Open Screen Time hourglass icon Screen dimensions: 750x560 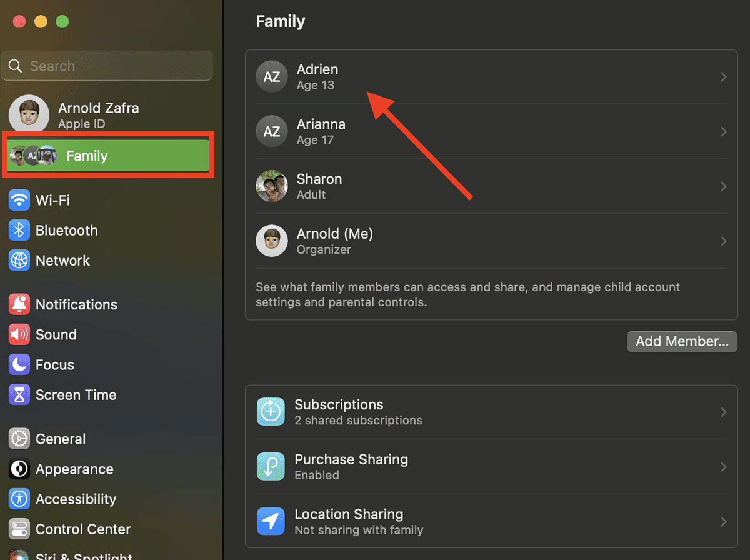19,394
